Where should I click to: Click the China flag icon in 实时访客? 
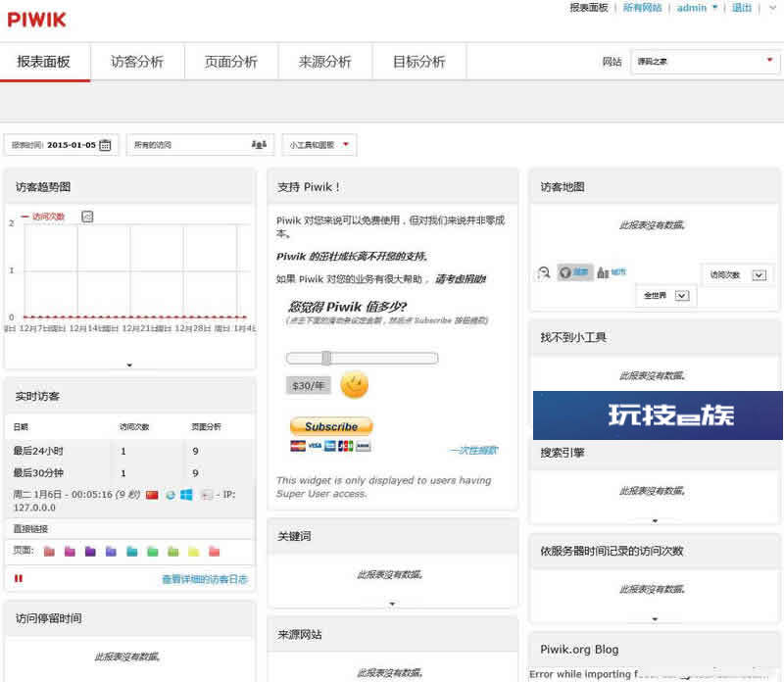click(152, 495)
